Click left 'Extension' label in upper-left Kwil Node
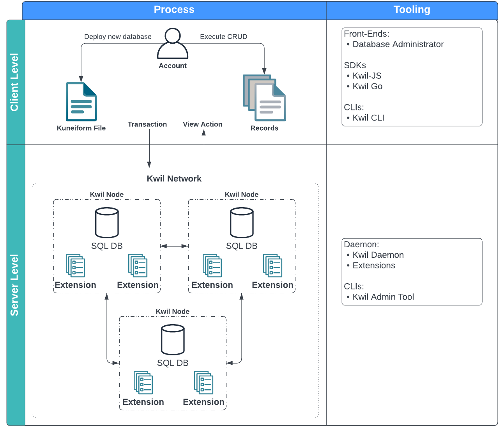Viewport: 504px width, 431px height. (76, 285)
